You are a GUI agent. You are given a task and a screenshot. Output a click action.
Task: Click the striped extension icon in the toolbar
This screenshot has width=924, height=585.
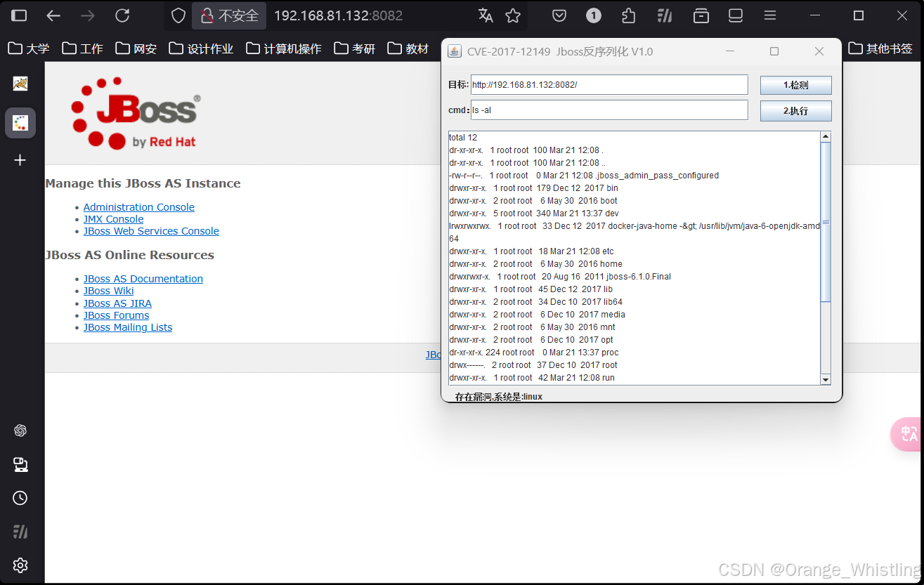tap(665, 15)
